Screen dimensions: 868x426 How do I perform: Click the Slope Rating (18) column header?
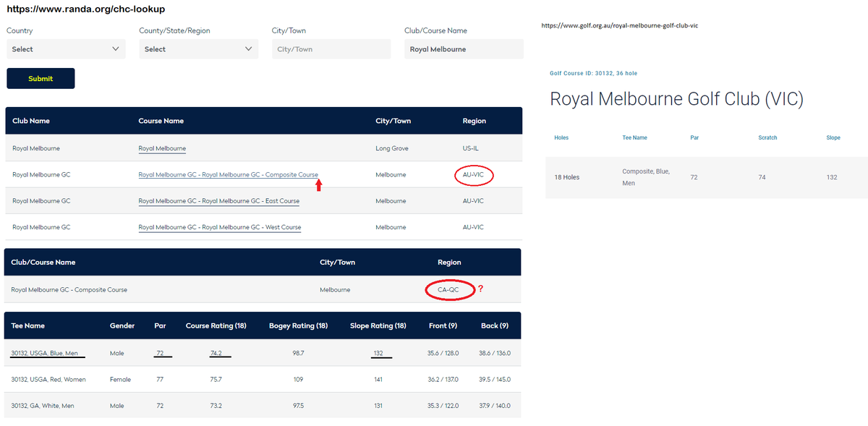pos(378,325)
